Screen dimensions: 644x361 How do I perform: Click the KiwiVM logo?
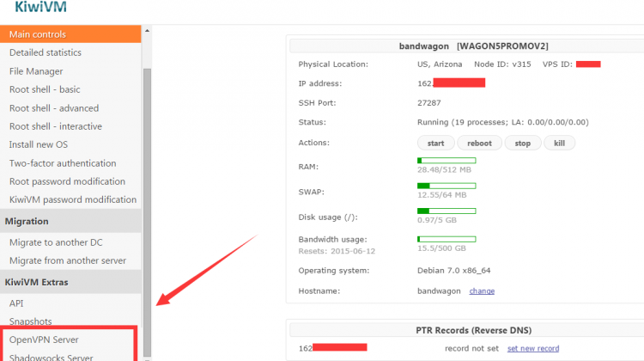(x=40, y=7)
